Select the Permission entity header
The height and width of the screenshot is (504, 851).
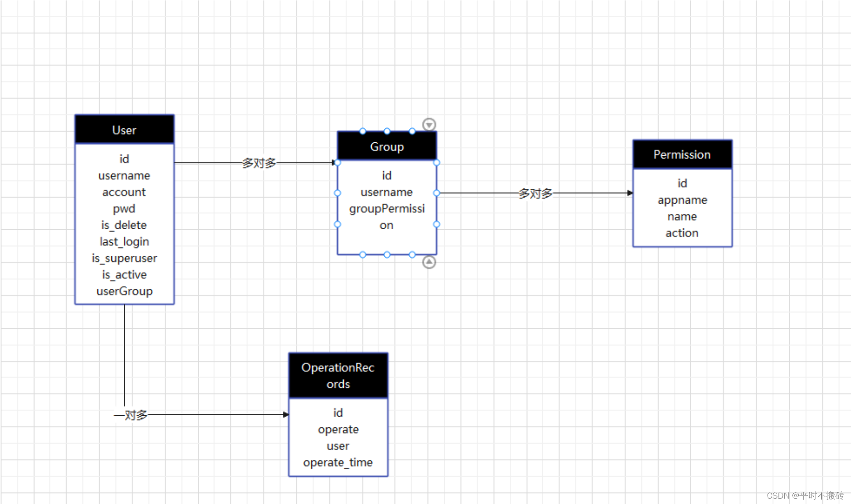click(x=682, y=154)
